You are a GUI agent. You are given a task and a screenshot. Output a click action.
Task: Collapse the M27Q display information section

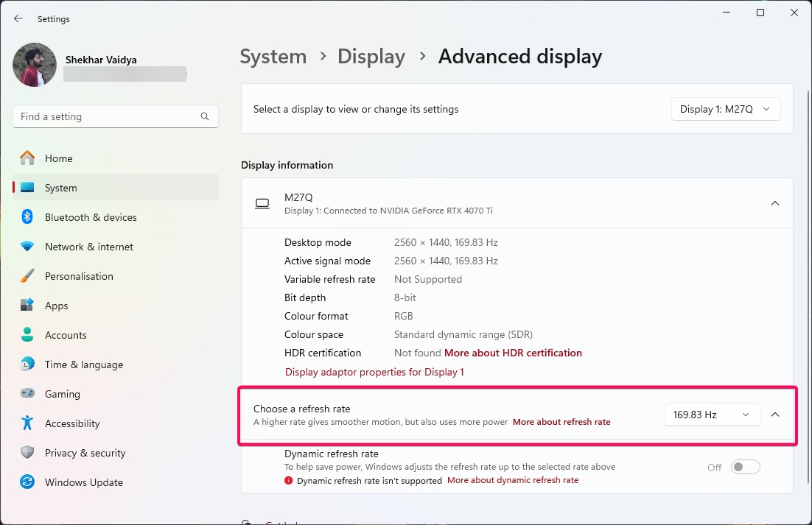[x=774, y=203]
